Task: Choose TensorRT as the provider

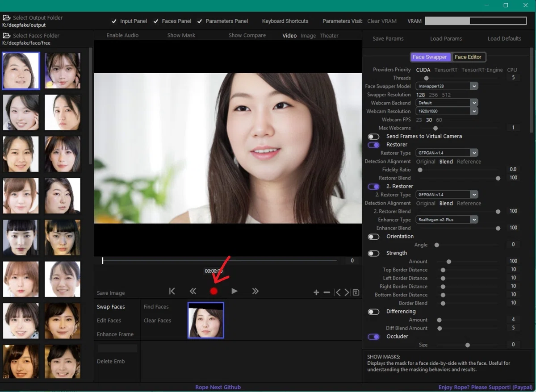Action: pos(446,70)
